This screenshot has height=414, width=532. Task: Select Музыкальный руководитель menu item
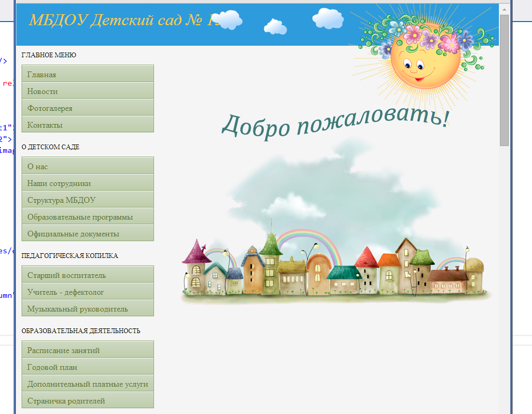[x=87, y=308]
